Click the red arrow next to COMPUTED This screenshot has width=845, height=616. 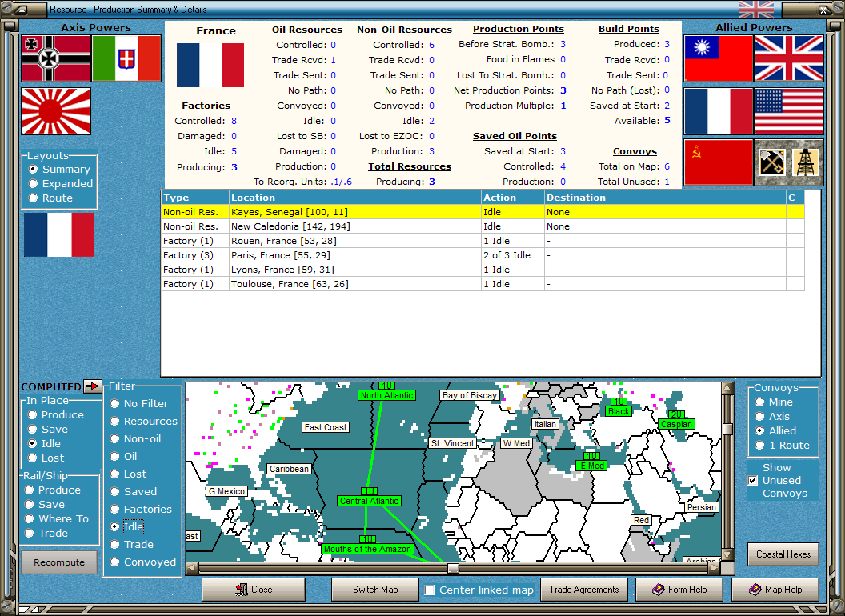93,386
